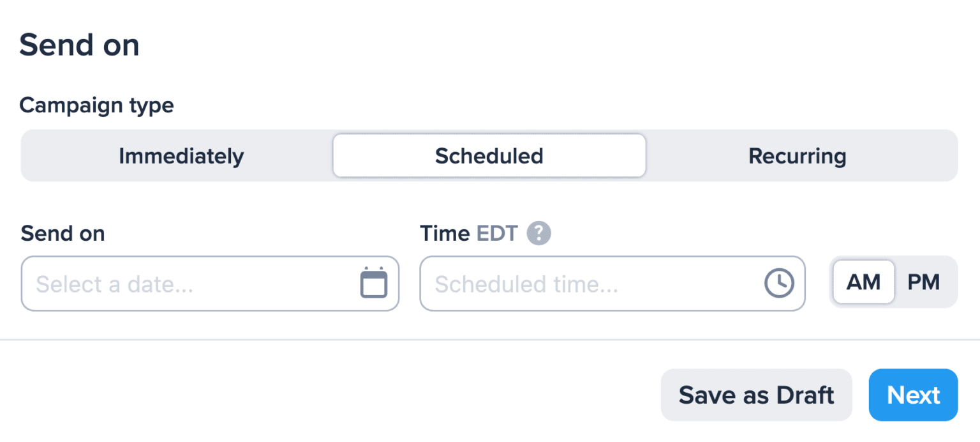Choose PM on the AM/PM switch

[924, 282]
